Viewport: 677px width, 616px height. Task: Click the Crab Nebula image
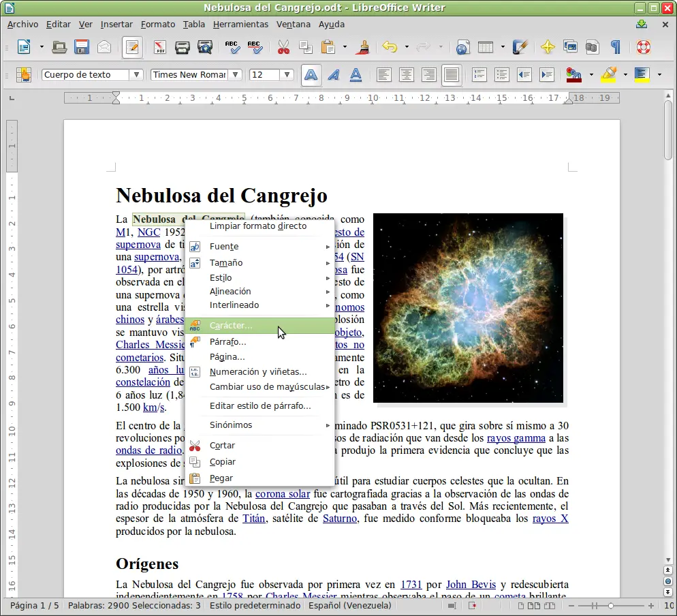(468, 307)
